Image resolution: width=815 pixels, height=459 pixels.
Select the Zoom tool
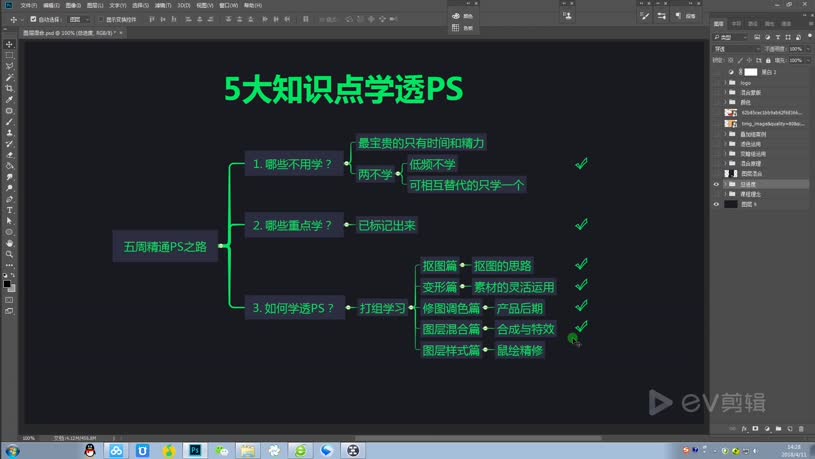pyautogui.click(x=9, y=254)
